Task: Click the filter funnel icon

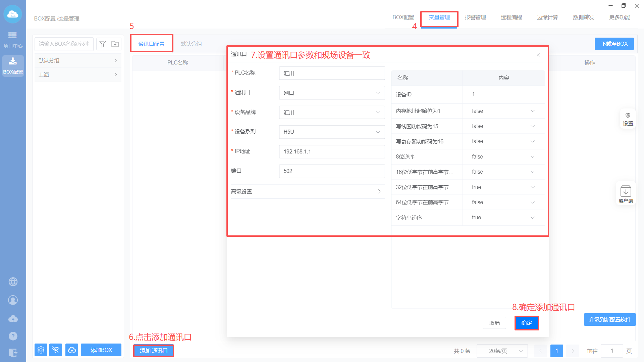Action: coord(103,44)
